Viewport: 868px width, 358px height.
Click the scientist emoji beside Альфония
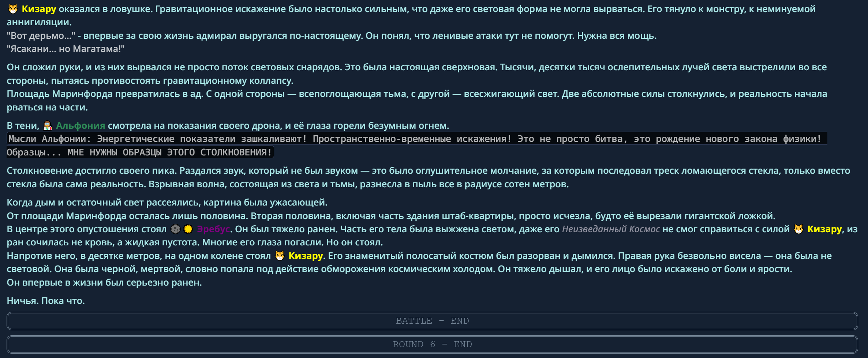(48, 125)
